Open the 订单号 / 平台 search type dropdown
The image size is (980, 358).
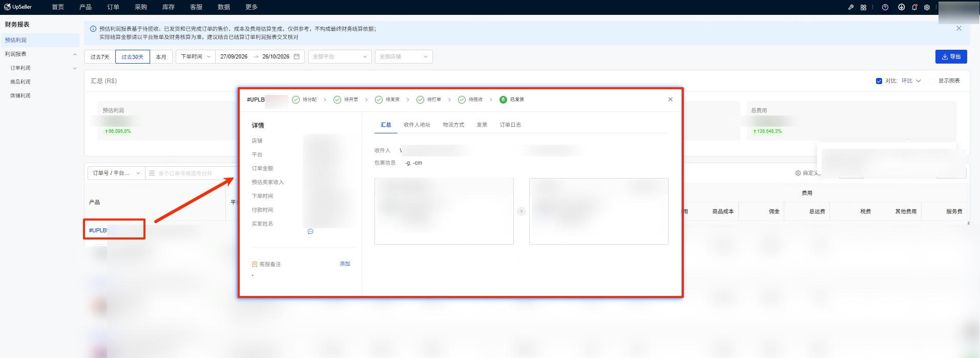pos(117,173)
